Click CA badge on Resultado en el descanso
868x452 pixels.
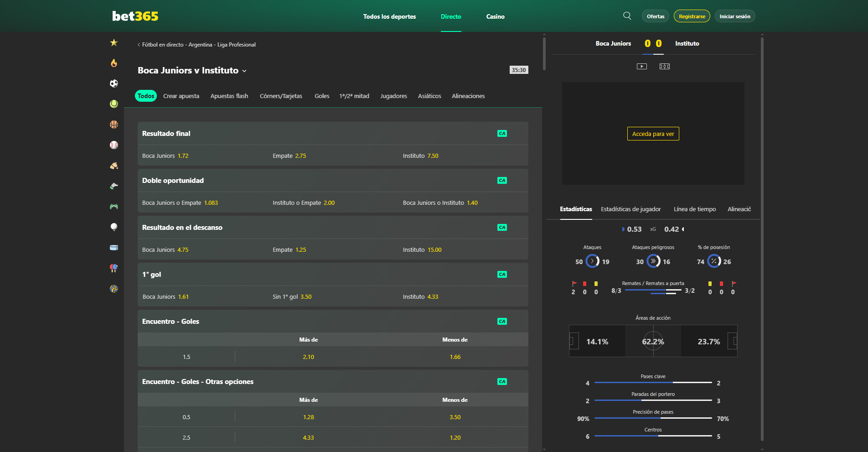click(502, 228)
